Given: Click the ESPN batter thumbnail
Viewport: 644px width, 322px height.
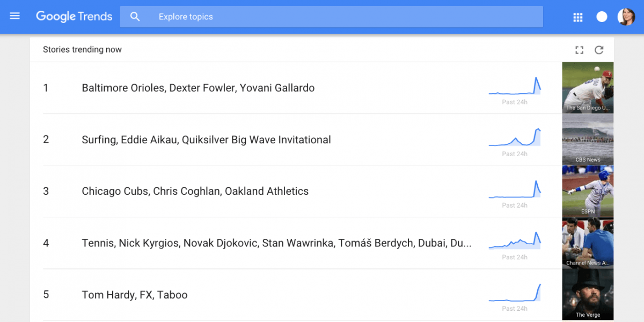Looking at the screenshot, I should (x=588, y=191).
